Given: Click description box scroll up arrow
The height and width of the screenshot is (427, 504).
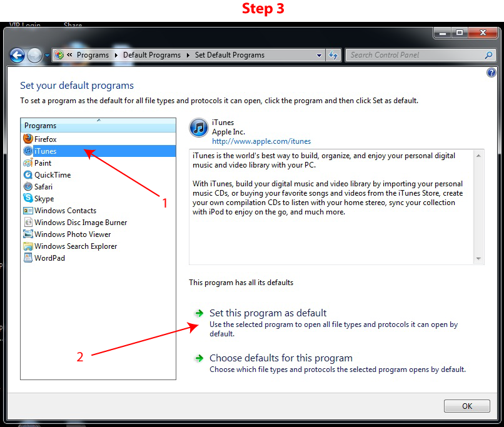Looking at the screenshot, I should pos(478,156).
